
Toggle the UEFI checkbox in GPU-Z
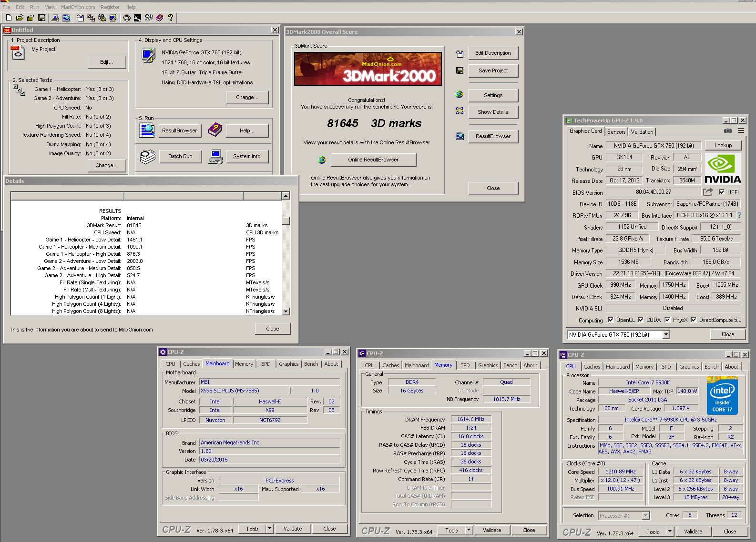722,192
